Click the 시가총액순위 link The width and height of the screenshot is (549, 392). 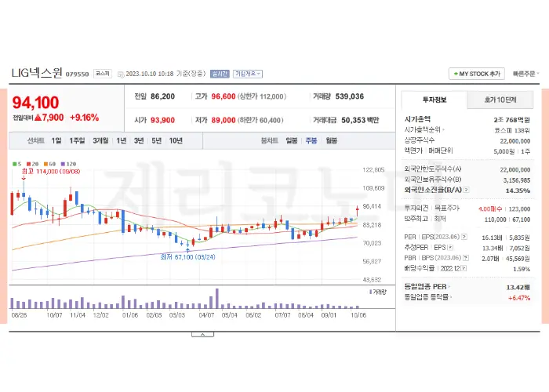424,130
